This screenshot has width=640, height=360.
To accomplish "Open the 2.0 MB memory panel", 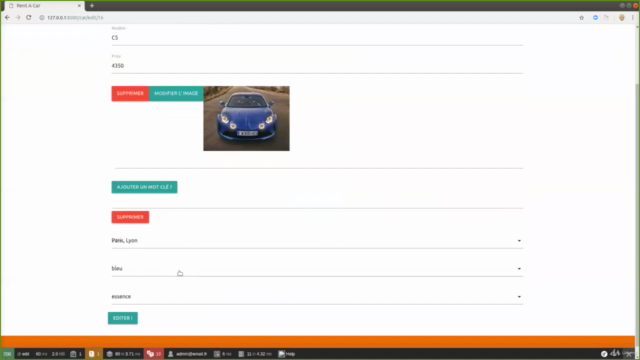I will 58,354.
